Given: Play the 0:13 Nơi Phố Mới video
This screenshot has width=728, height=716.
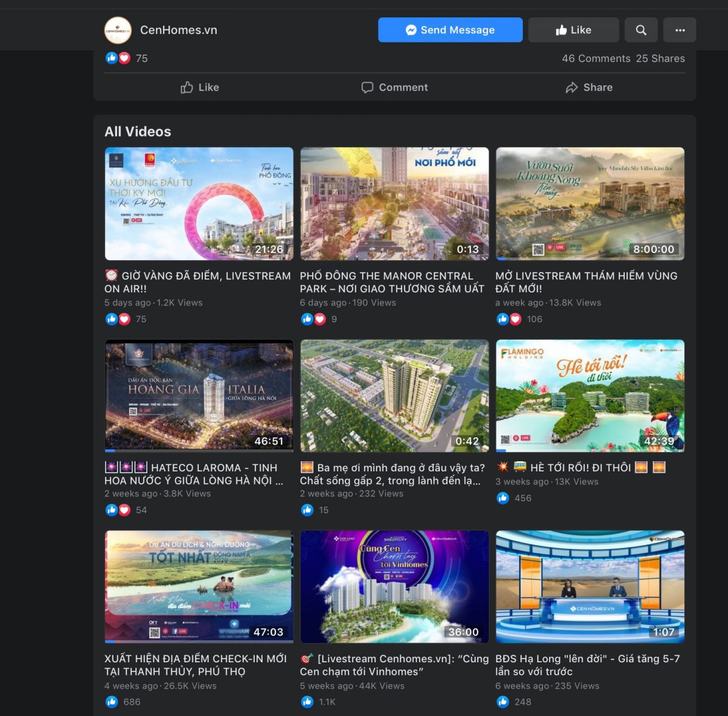Looking at the screenshot, I should click(x=394, y=203).
